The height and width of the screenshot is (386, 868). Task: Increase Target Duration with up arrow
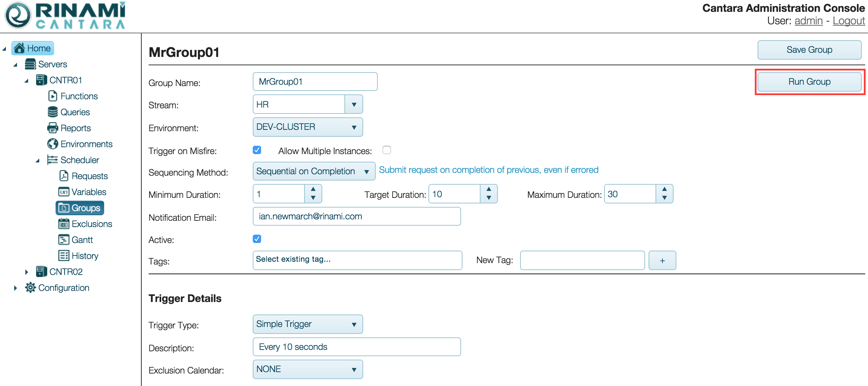point(489,190)
